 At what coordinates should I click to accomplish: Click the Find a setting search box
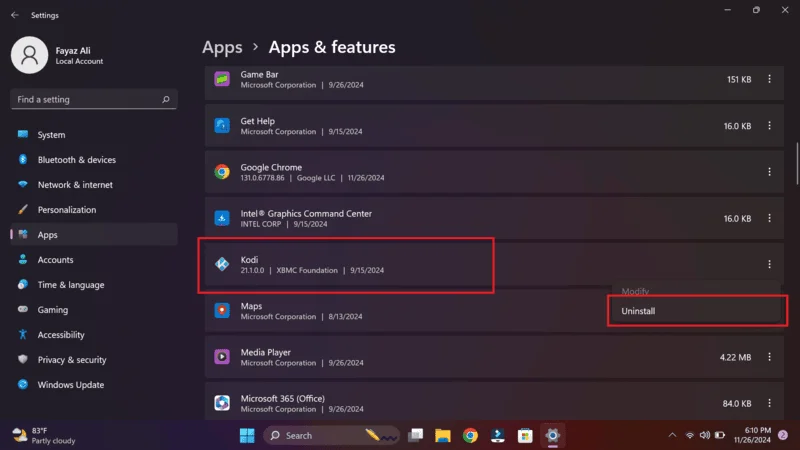94,99
